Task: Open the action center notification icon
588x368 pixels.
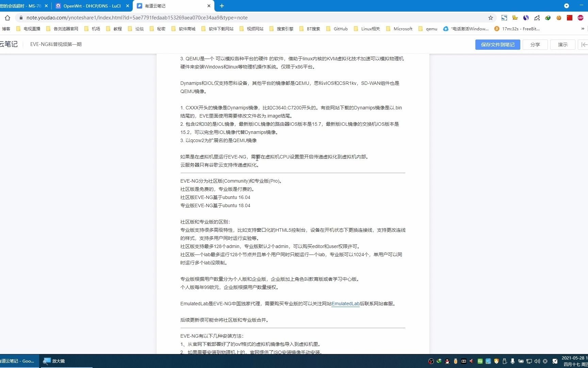Action: [x=555, y=361]
